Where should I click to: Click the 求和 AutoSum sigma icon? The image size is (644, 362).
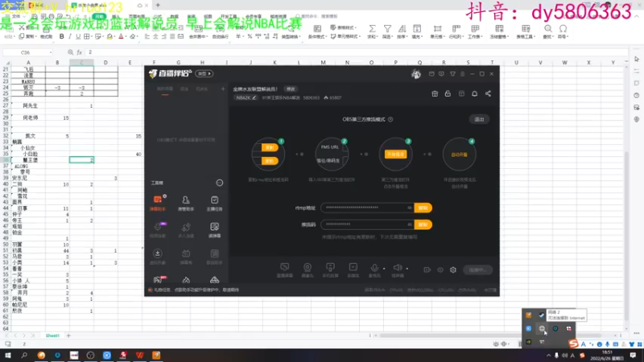(372, 29)
